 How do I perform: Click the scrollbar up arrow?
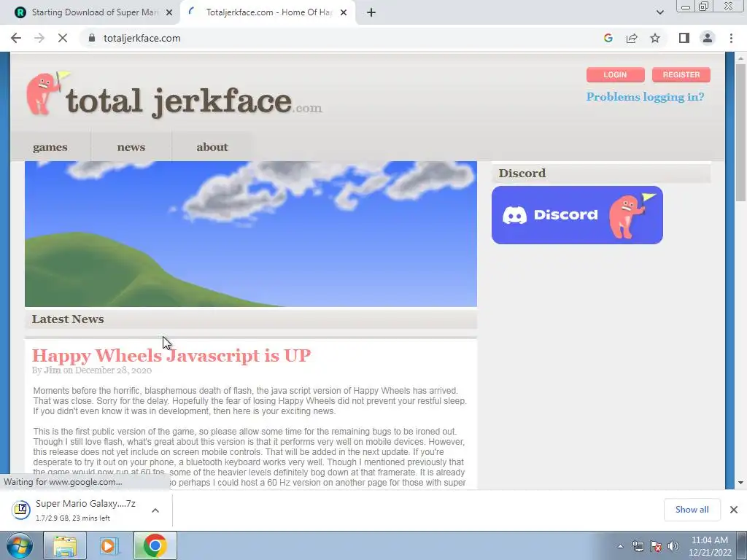[x=741, y=58]
